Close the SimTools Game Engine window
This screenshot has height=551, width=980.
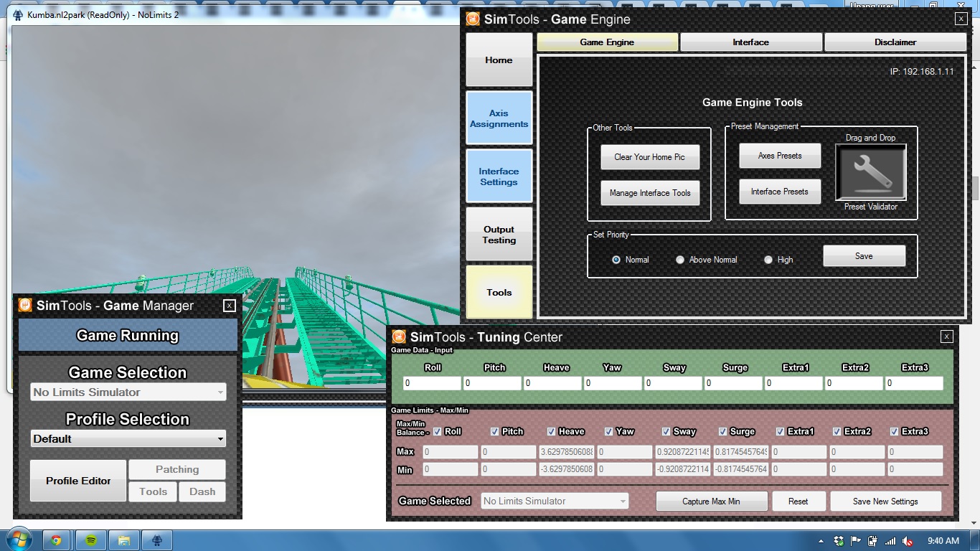[961, 19]
